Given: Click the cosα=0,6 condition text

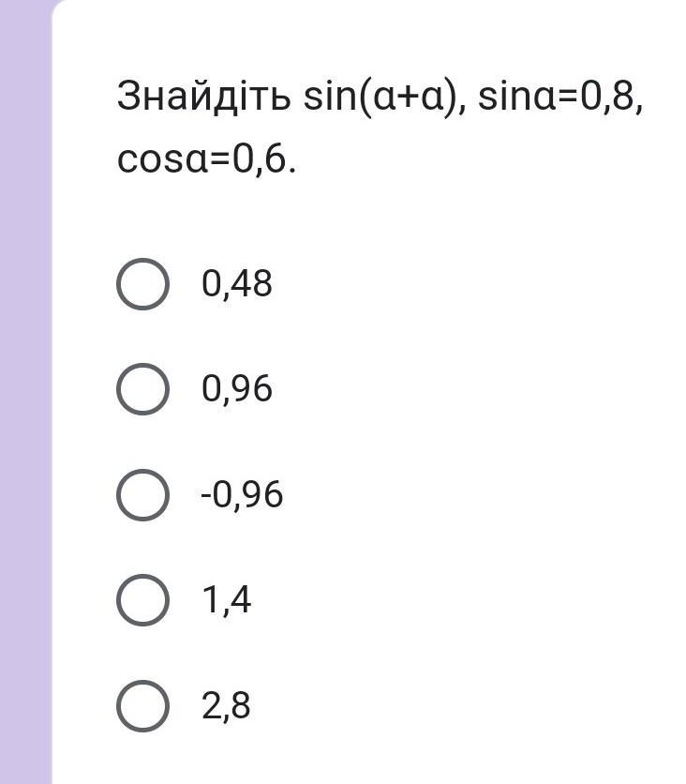Looking at the screenshot, I should 206,160.
